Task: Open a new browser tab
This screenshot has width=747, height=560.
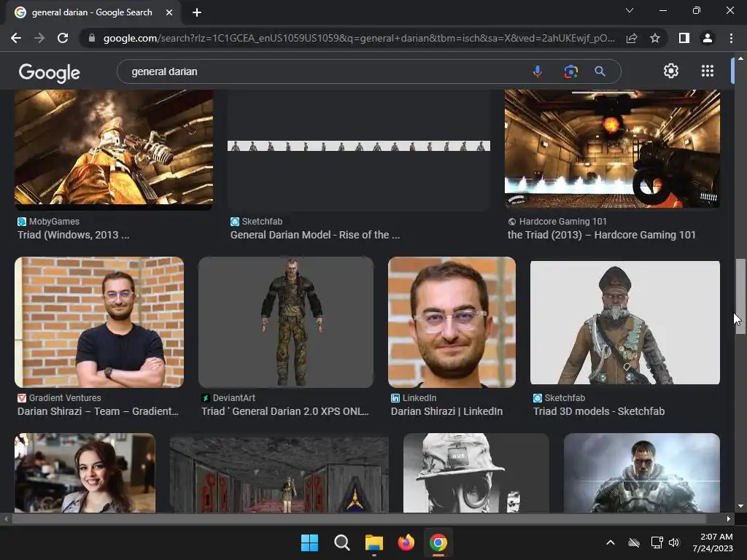Action: click(x=197, y=12)
